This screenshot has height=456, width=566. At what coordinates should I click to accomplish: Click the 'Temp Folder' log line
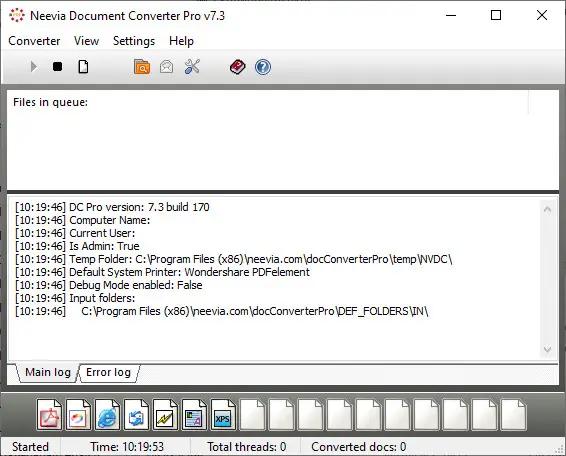click(x=234, y=259)
